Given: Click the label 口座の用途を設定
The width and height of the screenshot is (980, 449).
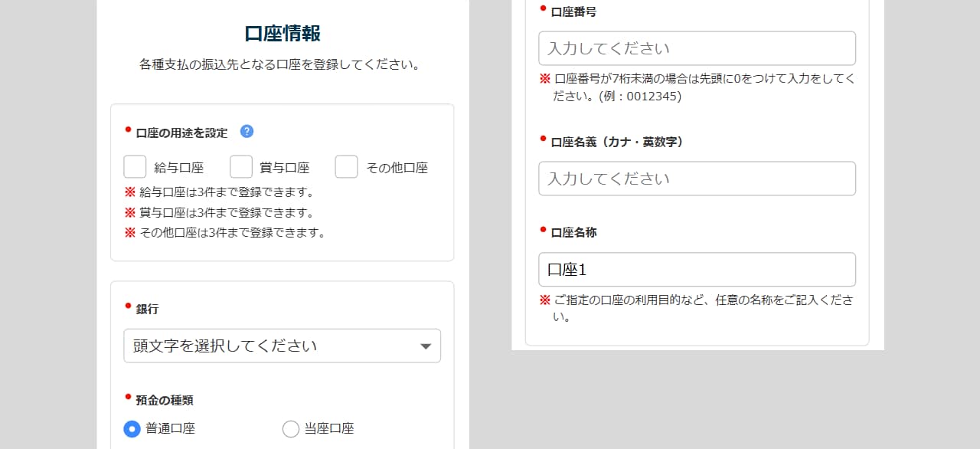Looking at the screenshot, I should (x=181, y=133).
